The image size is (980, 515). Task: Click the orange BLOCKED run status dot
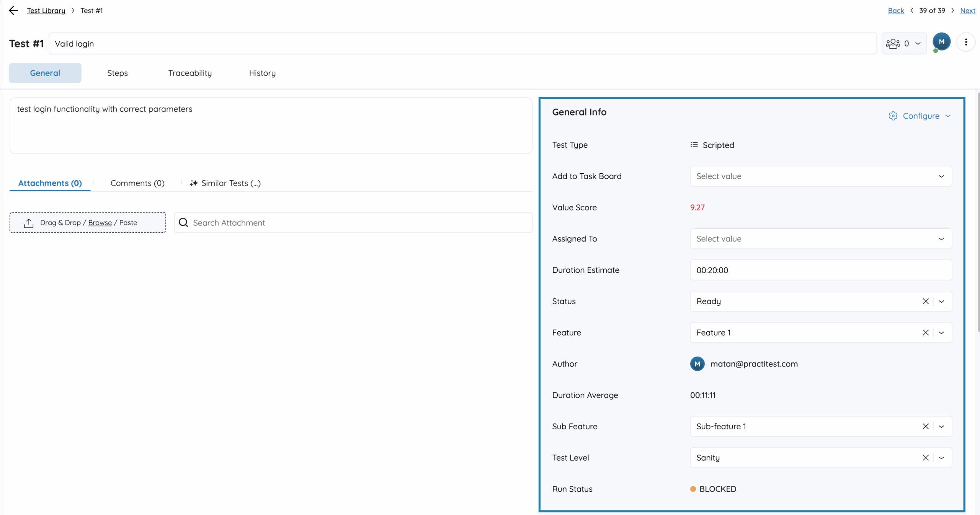(x=693, y=489)
